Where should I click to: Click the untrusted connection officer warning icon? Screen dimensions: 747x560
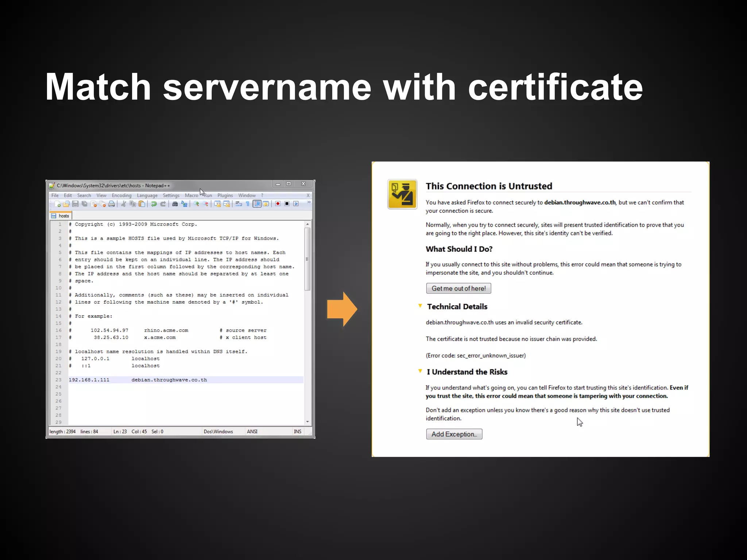pyautogui.click(x=402, y=194)
